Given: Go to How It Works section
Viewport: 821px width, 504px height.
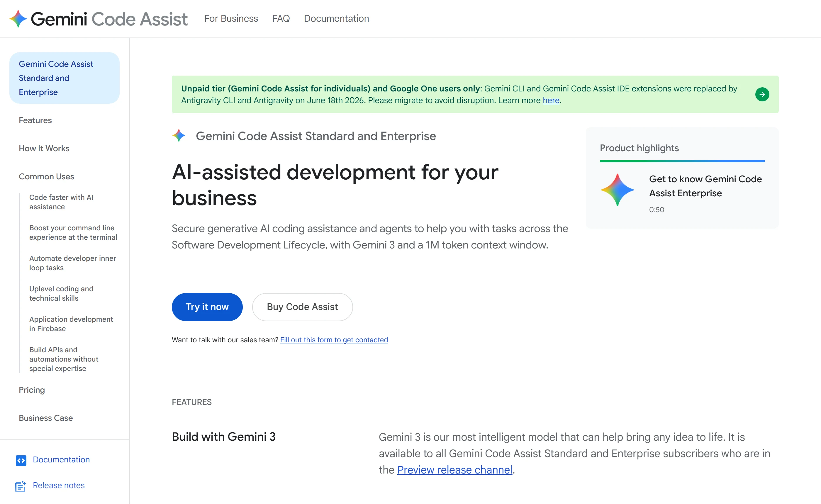Looking at the screenshot, I should click(x=44, y=148).
